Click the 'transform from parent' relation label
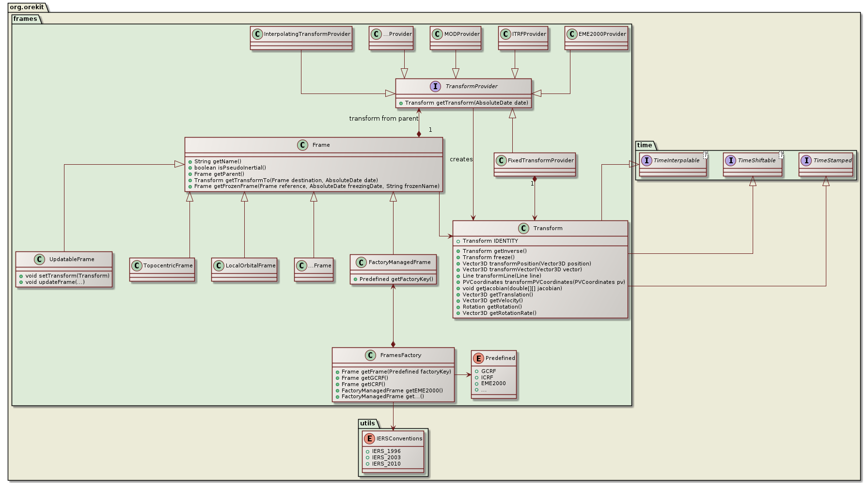Image resolution: width=868 pixels, height=483 pixels. 383,119
